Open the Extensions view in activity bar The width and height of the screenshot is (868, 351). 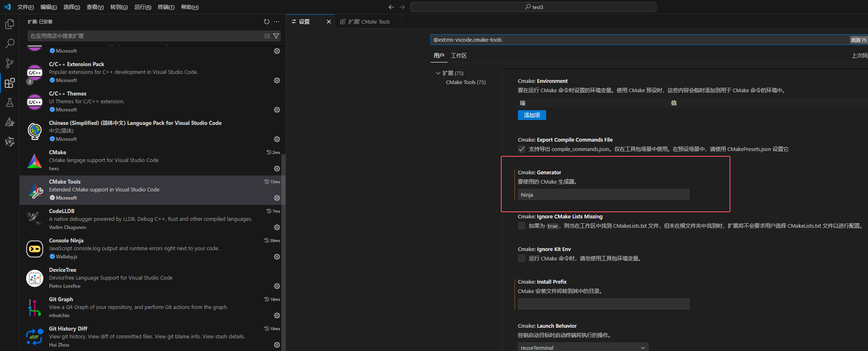pos(10,83)
